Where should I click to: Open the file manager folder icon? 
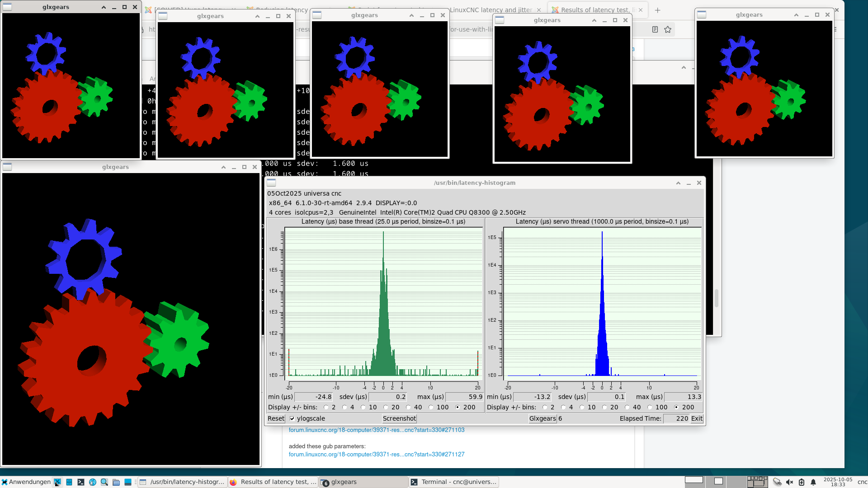pos(116,482)
